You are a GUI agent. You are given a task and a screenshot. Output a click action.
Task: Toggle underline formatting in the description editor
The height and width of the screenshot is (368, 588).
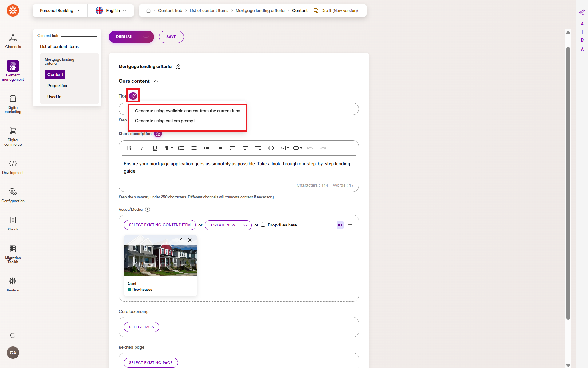[x=155, y=148]
